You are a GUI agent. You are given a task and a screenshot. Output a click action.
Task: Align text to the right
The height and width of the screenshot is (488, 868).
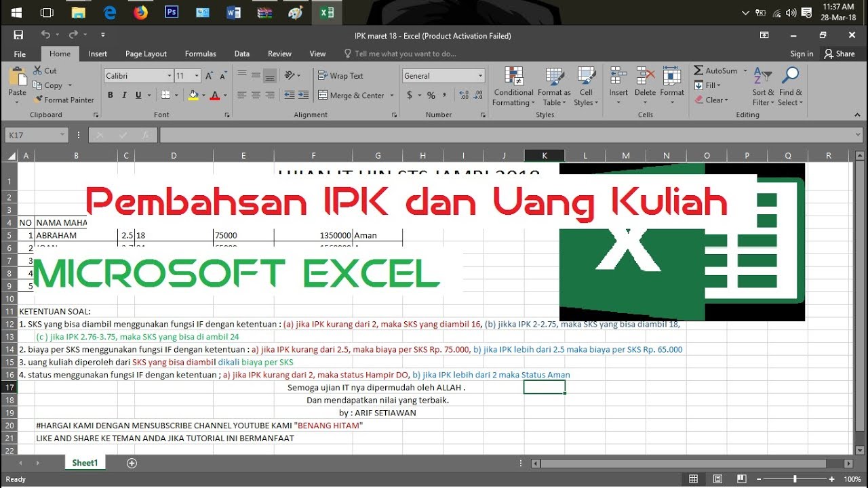(x=269, y=96)
